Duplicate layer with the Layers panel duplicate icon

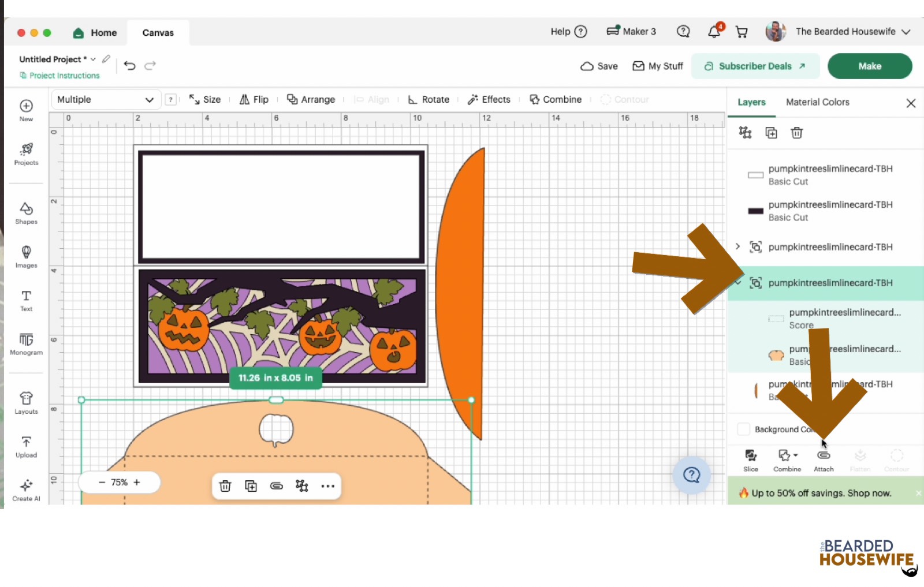coord(771,133)
